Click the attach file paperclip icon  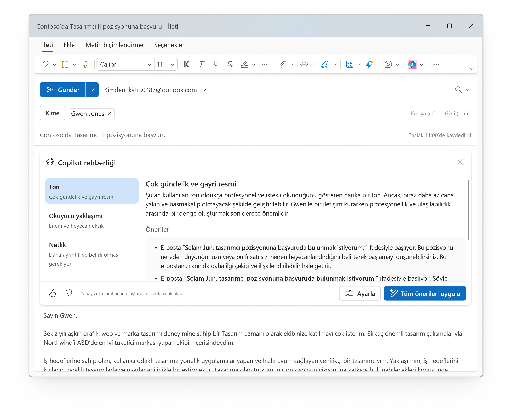tap(283, 64)
